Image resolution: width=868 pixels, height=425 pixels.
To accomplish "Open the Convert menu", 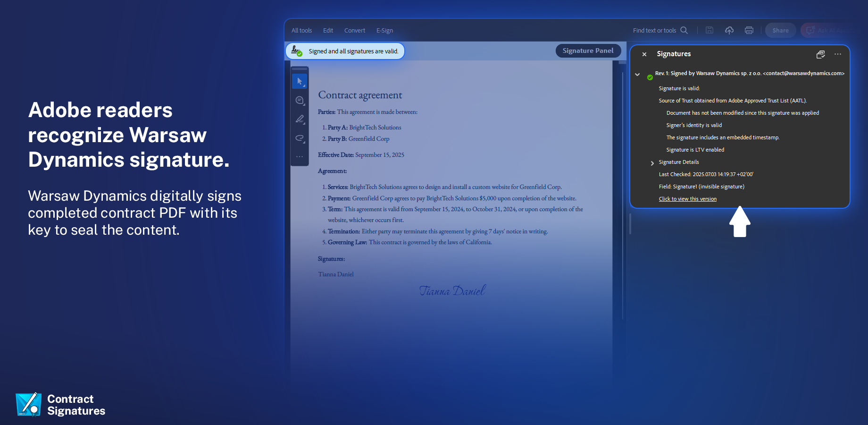I will pos(355,30).
